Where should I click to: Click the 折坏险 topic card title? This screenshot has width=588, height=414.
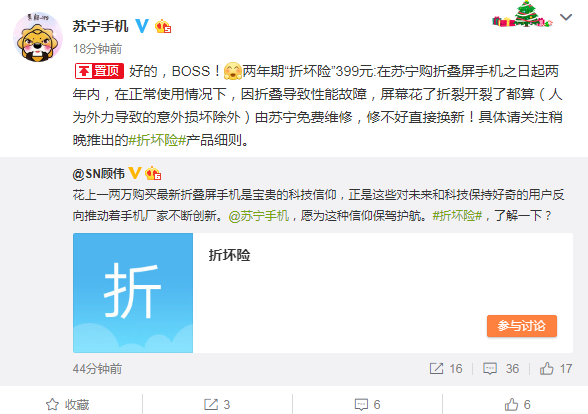(x=229, y=255)
